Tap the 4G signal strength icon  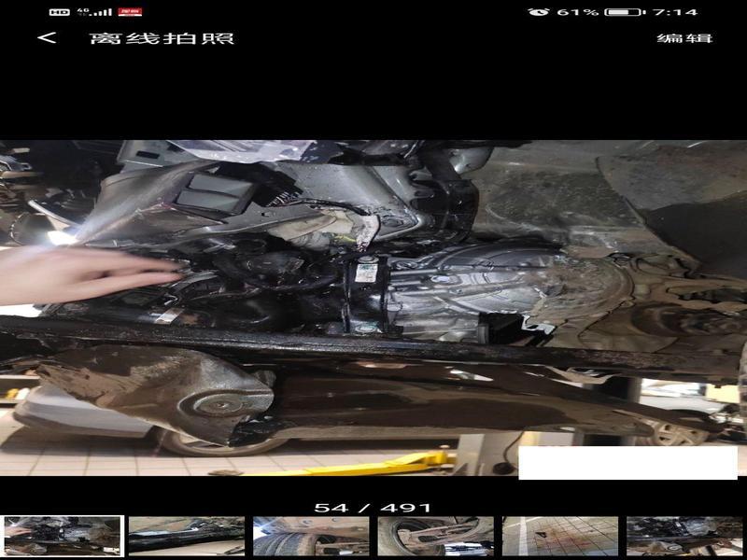[x=93, y=12]
